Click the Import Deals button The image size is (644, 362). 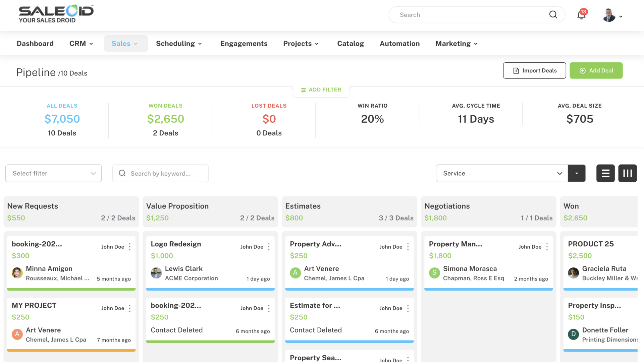pyautogui.click(x=534, y=71)
